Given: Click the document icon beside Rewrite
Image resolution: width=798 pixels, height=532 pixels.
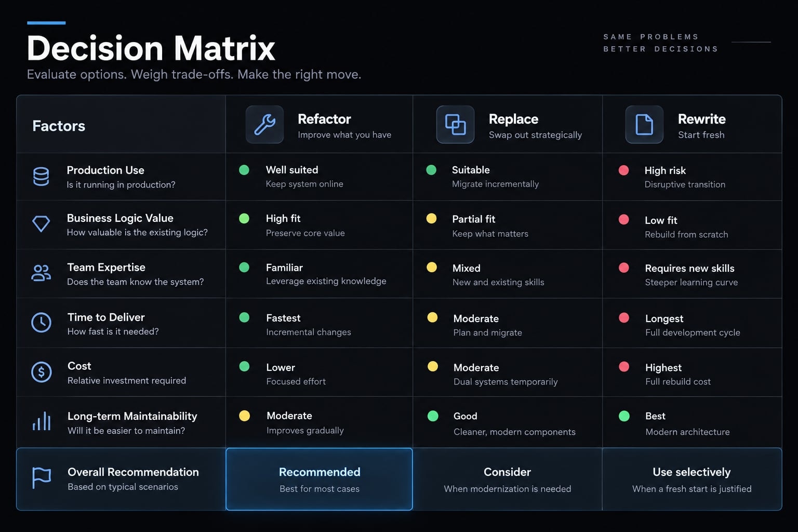Looking at the screenshot, I should [x=644, y=125].
